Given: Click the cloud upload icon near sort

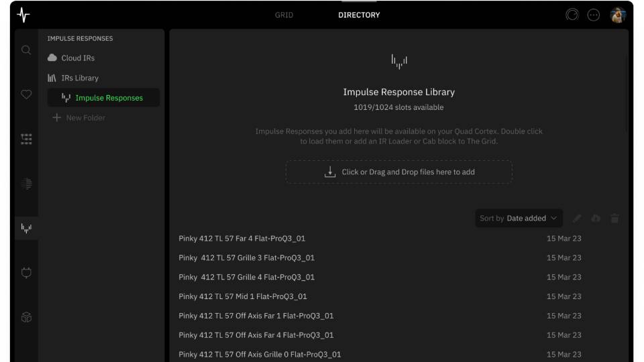Looking at the screenshot, I should pyautogui.click(x=596, y=219).
